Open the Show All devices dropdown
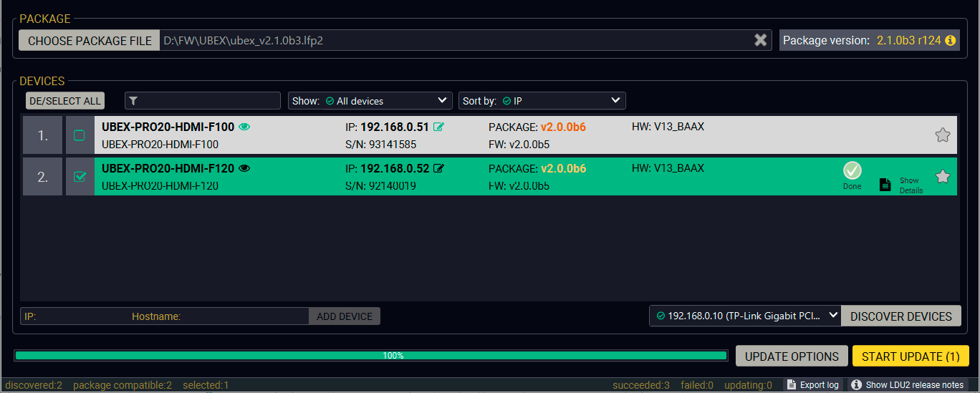980x393 pixels. pos(370,101)
